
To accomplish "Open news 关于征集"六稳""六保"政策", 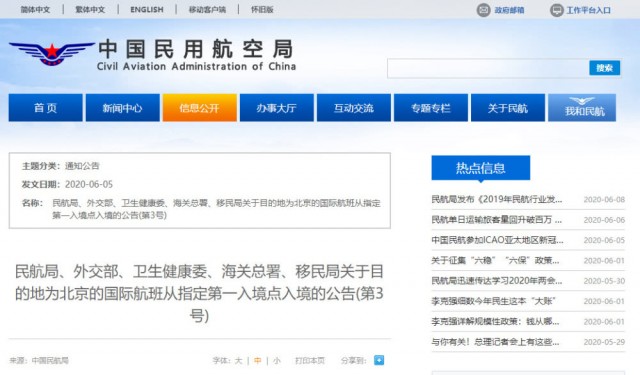I will 496,260.
